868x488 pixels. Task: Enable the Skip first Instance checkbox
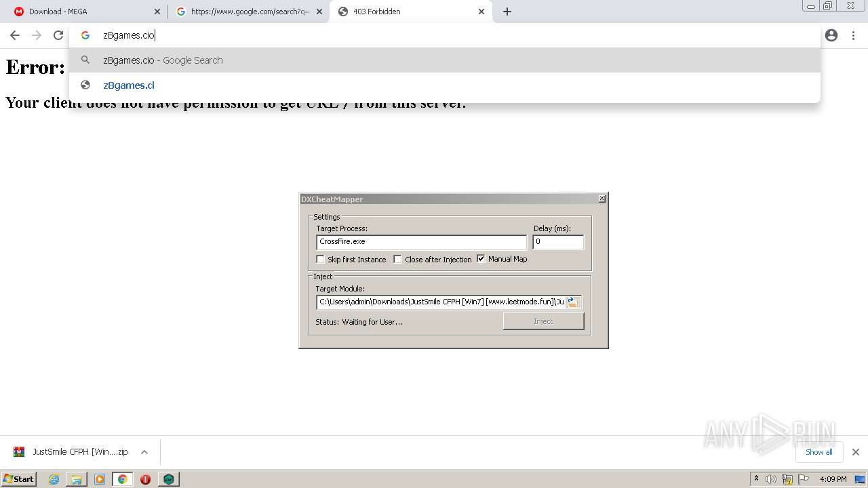[321, 260]
